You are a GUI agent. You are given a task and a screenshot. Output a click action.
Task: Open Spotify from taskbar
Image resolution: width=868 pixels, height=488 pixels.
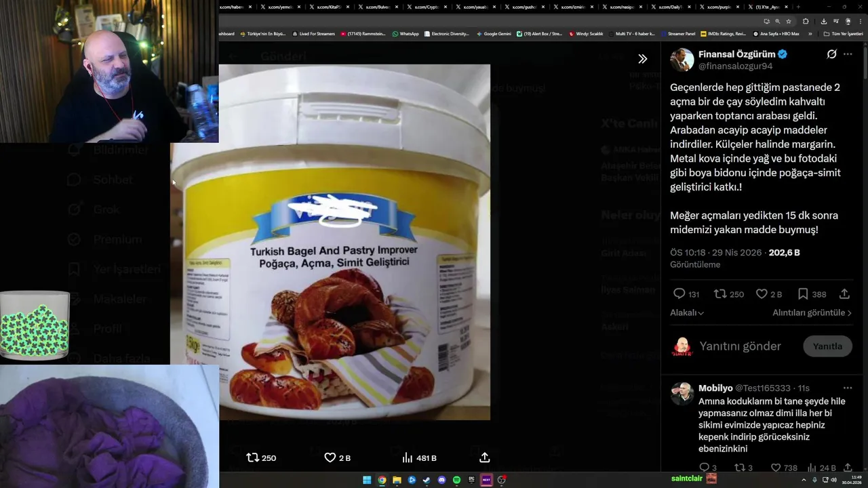[456, 480]
